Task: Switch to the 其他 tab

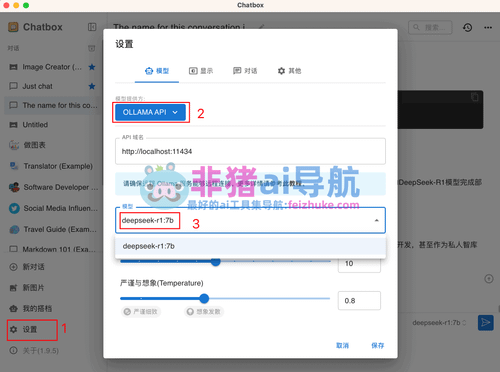Action: coord(289,71)
